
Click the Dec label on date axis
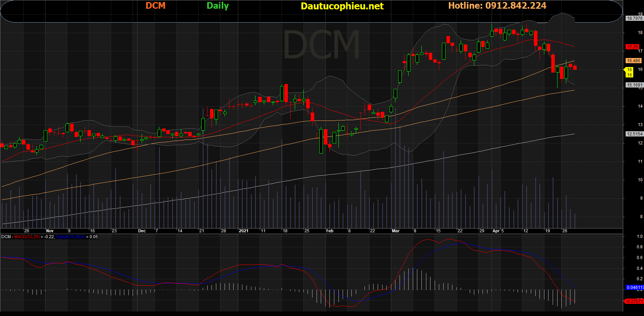click(x=142, y=231)
